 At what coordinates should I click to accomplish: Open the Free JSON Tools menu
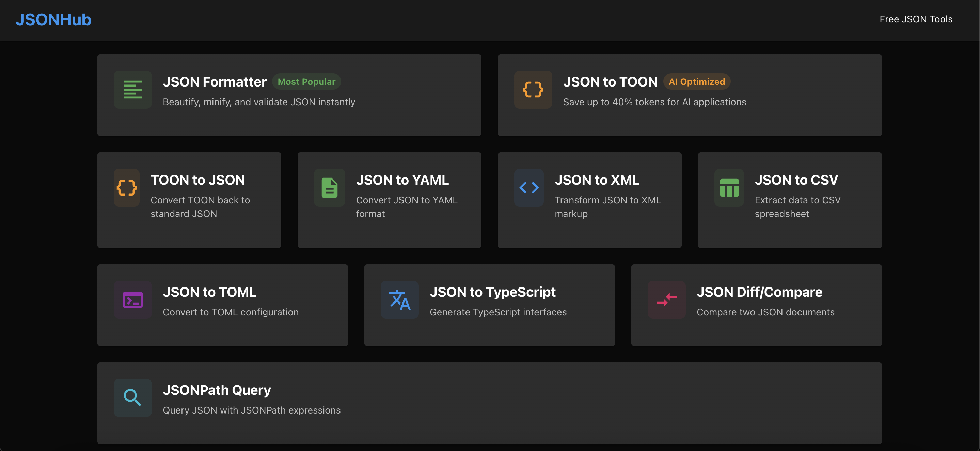[916, 19]
